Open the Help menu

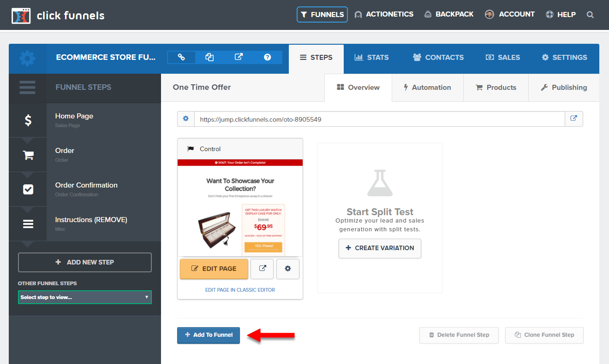(x=561, y=14)
